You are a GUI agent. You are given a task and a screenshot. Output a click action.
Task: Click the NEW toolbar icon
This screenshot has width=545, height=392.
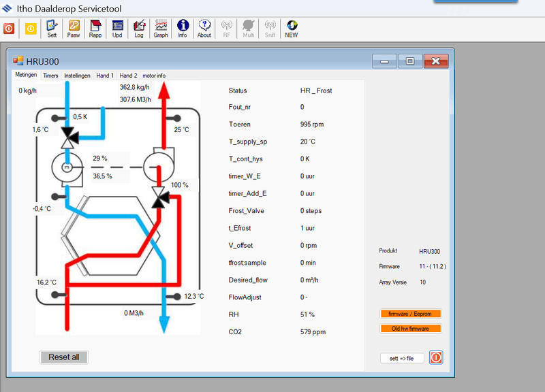(x=292, y=29)
